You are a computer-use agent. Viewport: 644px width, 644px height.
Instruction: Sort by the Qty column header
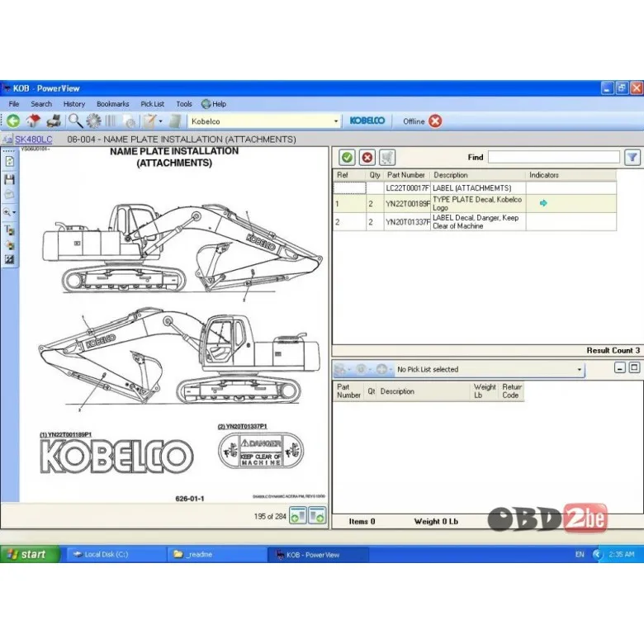[375, 175]
